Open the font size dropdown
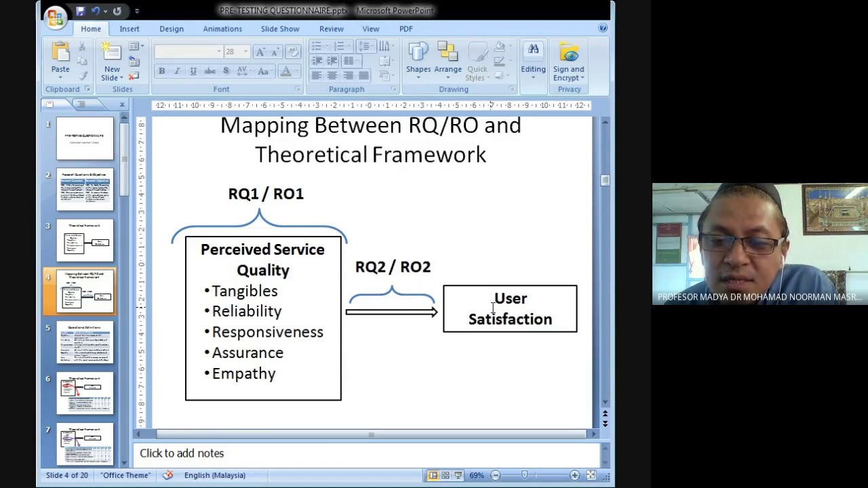 tap(245, 52)
